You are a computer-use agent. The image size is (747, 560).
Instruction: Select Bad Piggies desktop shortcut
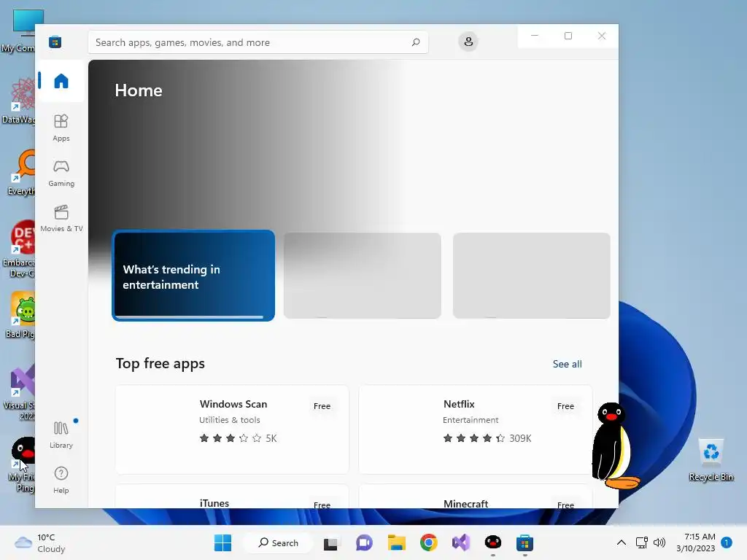[21, 315]
